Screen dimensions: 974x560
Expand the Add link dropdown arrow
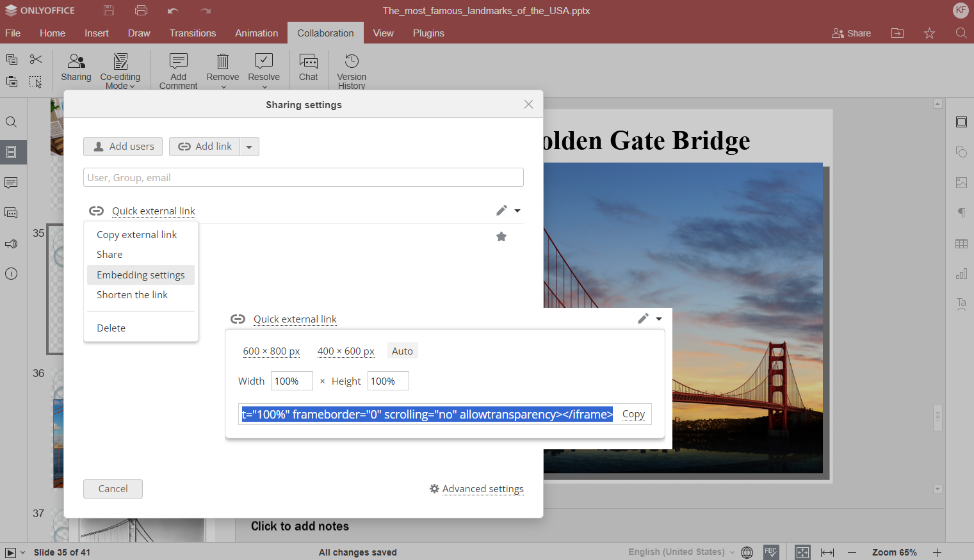(x=249, y=147)
